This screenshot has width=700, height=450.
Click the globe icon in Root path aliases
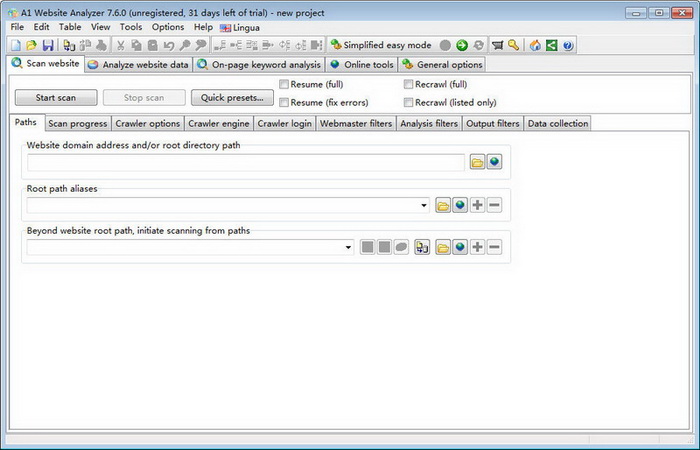tap(460, 205)
